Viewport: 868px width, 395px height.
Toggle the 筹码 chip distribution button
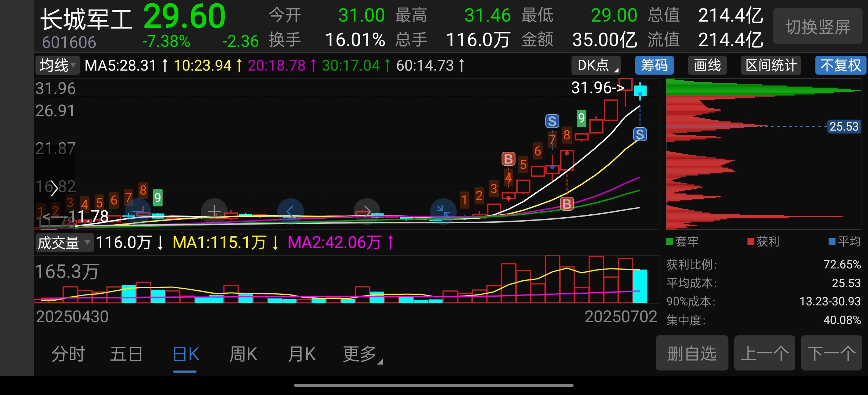(x=654, y=66)
